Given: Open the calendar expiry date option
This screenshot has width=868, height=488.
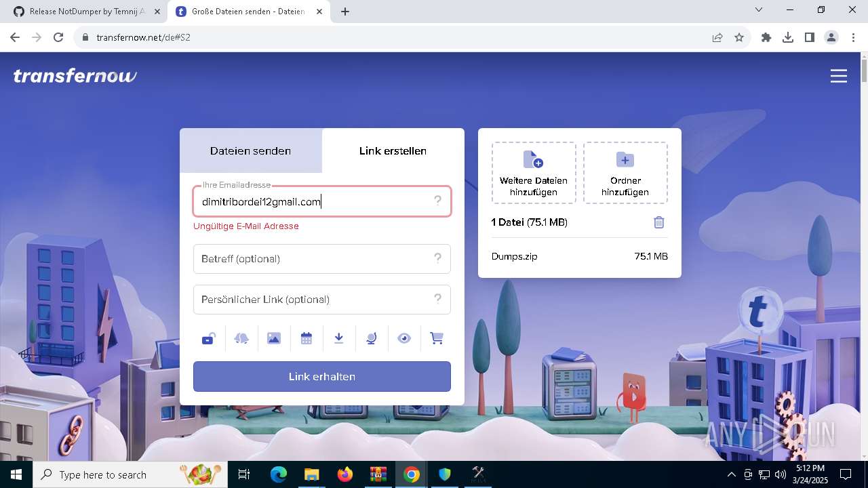Looking at the screenshot, I should tap(307, 338).
